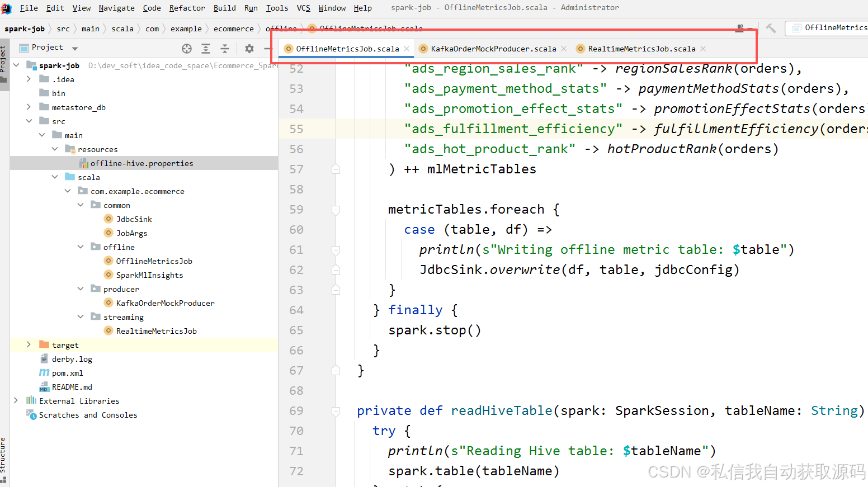Toggle fold marker at line 69
The height and width of the screenshot is (487, 868).
pos(336,411)
